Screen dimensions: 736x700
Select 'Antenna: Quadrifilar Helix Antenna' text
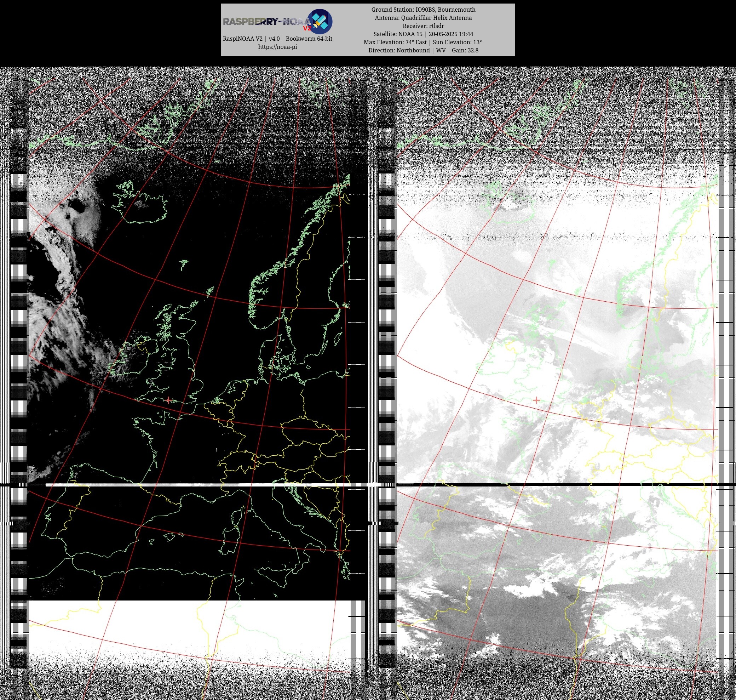point(423,18)
